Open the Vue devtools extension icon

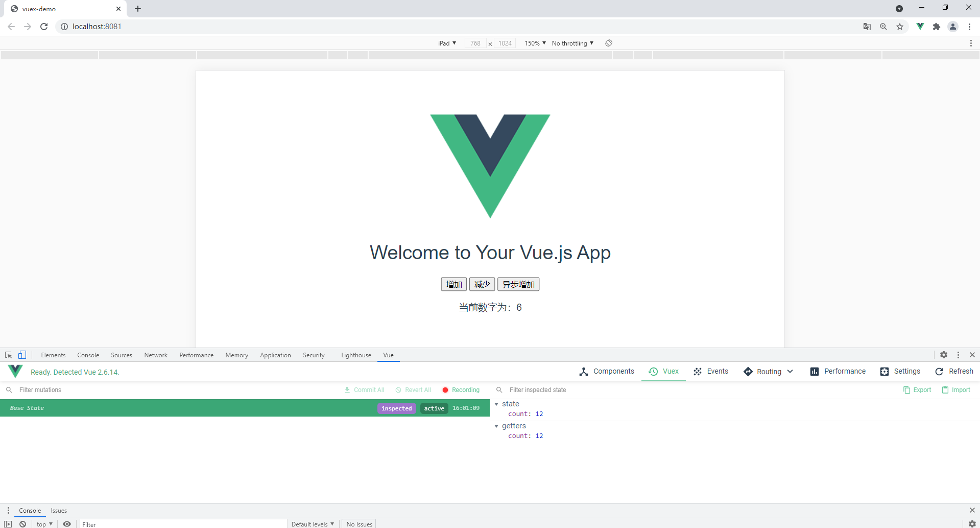pyautogui.click(x=920, y=27)
